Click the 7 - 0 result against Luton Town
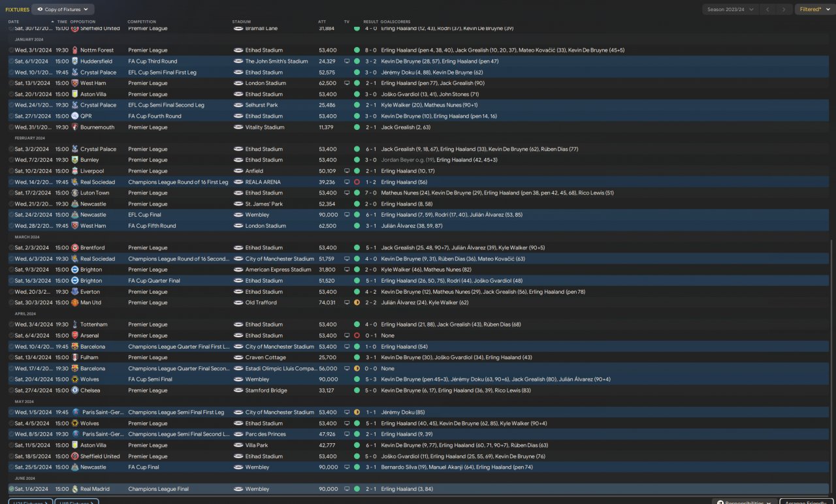Viewport: 836px width, 504px height. click(370, 193)
